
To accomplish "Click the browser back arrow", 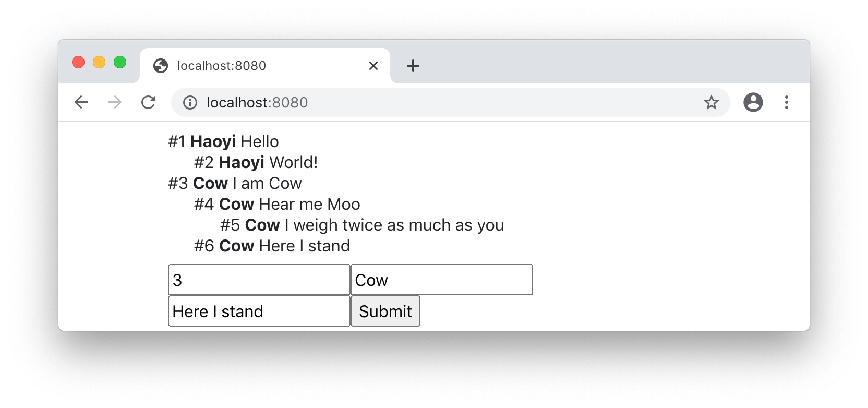I will click(x=81, y=102).
